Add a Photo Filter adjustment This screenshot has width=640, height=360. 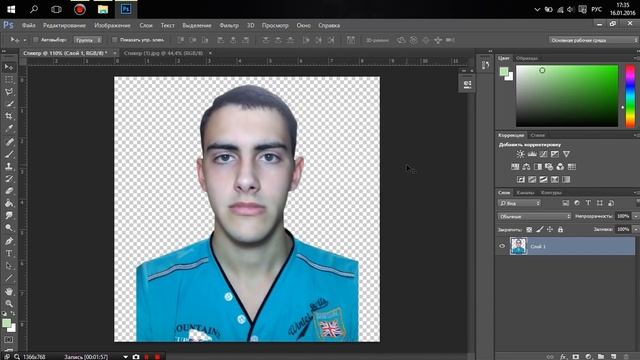click(x=549, y=167)
